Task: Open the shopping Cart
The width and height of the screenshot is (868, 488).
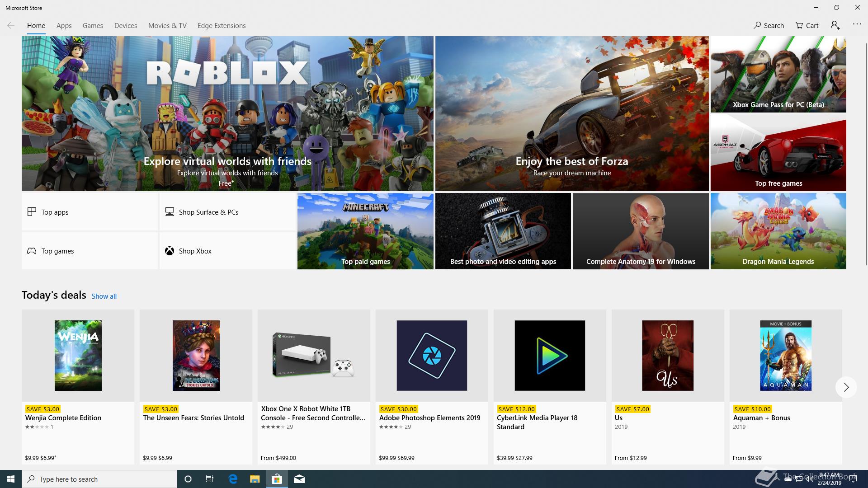Action: [807, 25]
